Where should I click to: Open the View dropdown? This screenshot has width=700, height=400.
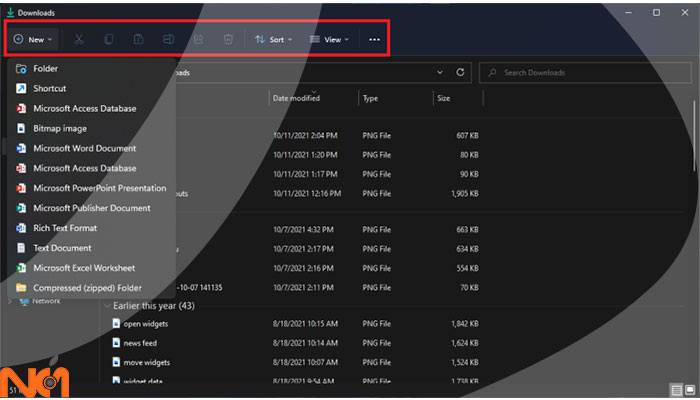pyautogui.click(x=329, y=39)
